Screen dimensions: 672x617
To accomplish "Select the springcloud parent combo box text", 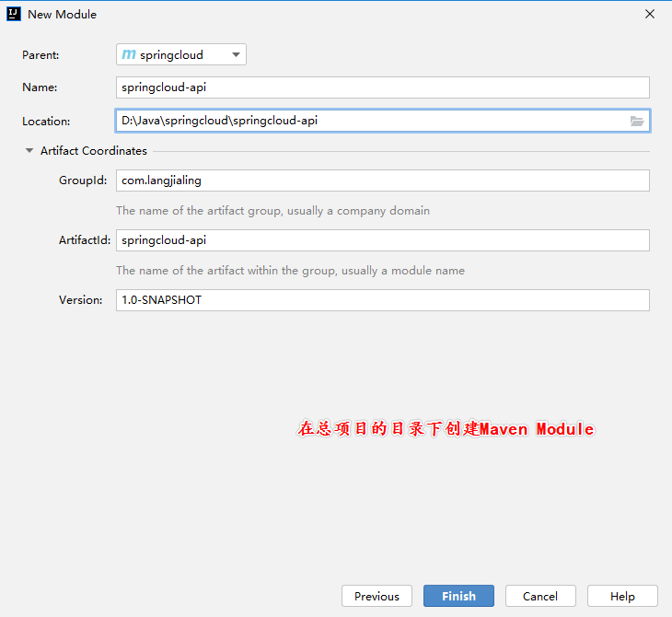I will point(171,55).
